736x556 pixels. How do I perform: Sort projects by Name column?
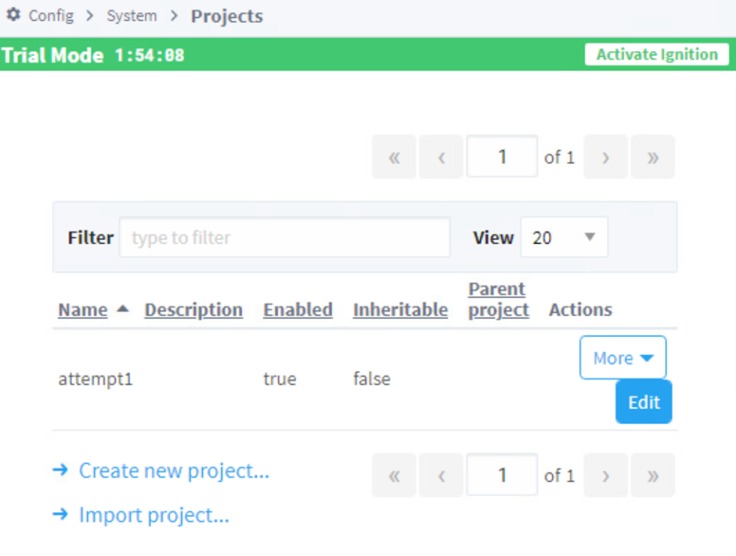click(83, 310)
